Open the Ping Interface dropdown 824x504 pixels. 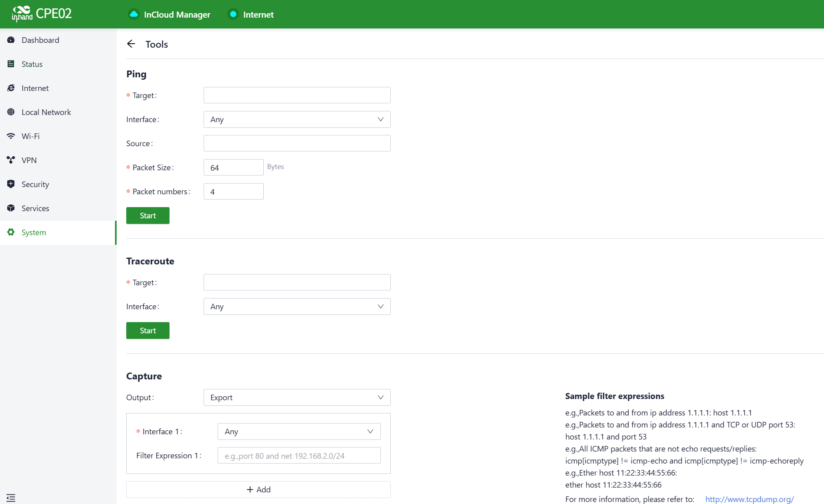[297, 119]
